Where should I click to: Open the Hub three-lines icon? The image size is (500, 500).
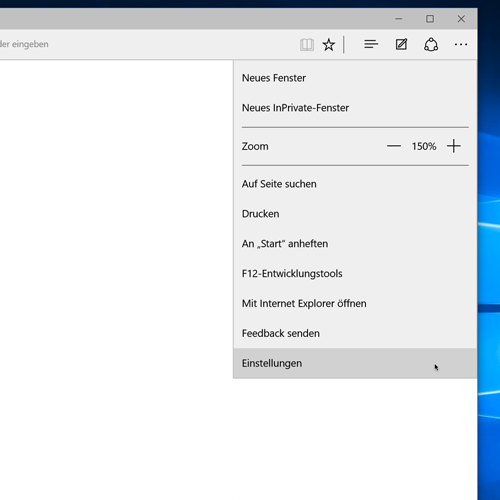pyautogui.click(x=371, y=44)
